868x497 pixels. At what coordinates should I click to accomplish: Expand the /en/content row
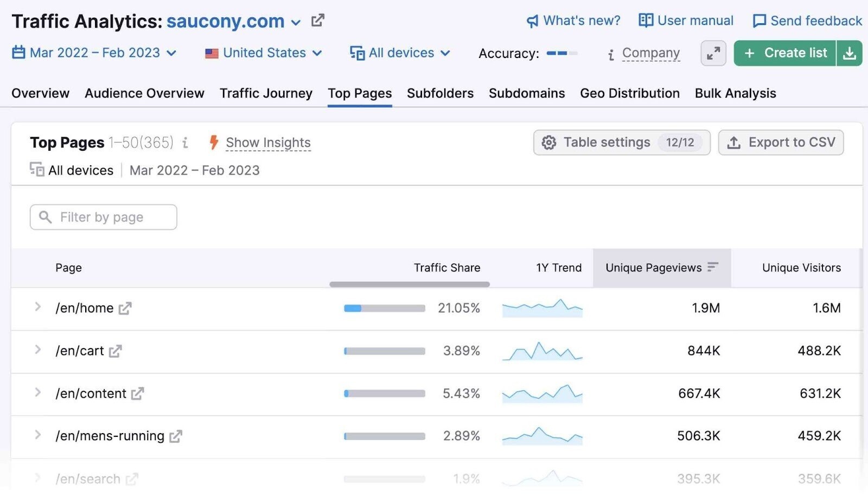37,392
